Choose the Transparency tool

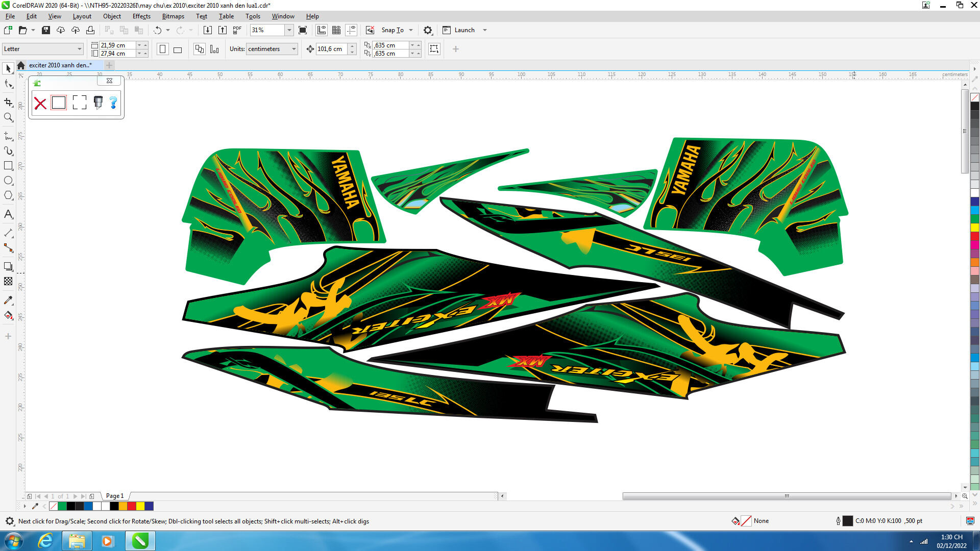(x=8, y=281)
